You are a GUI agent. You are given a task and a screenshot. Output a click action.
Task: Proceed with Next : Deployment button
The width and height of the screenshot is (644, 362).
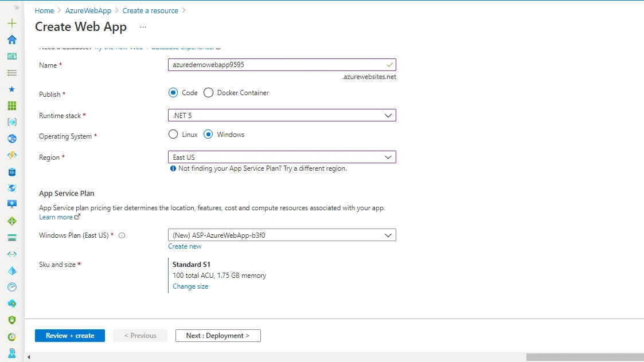(218, 335)
